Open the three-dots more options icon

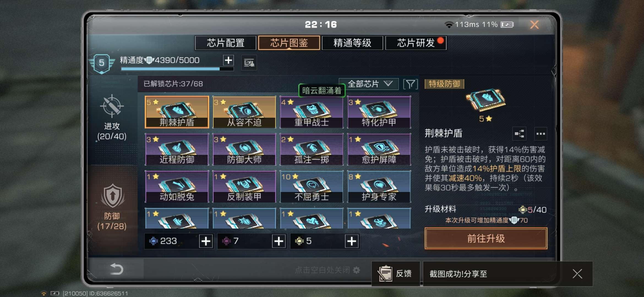click(x=541, y=134)
